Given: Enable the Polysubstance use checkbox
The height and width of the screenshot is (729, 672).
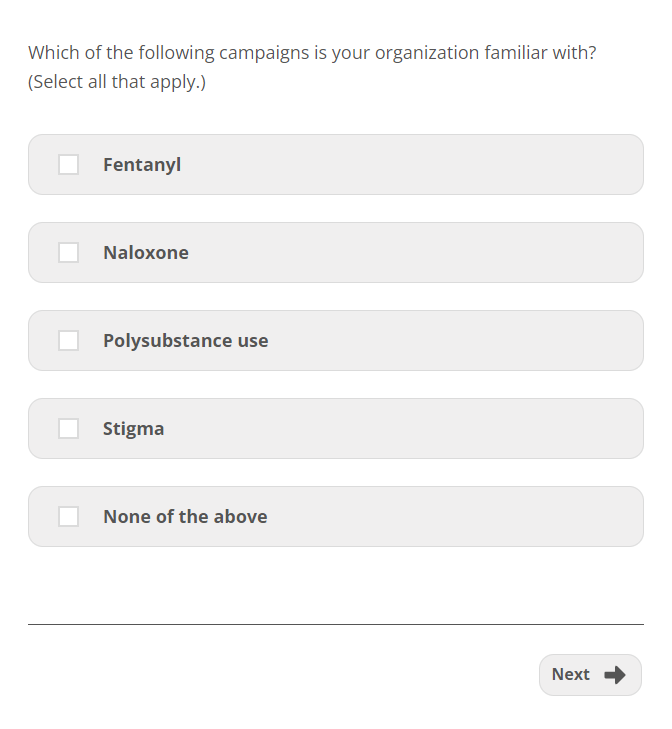Looking at the screenshot, I should 69,340.
